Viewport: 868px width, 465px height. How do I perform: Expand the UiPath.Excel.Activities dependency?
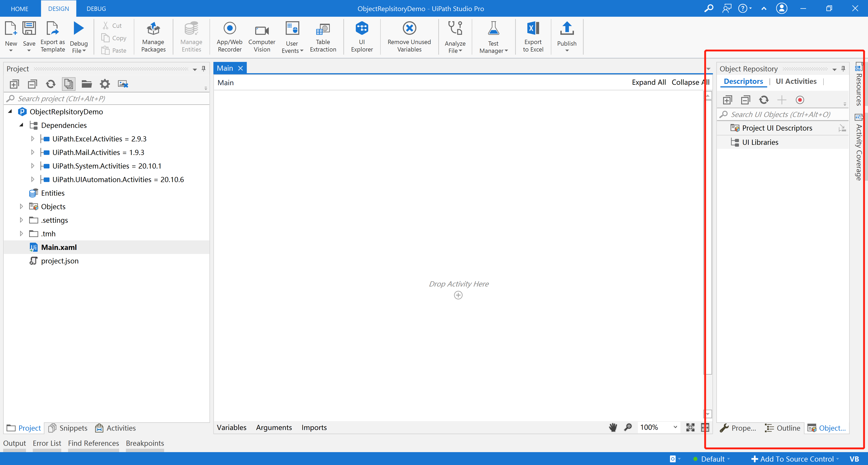tap(33, 138)
